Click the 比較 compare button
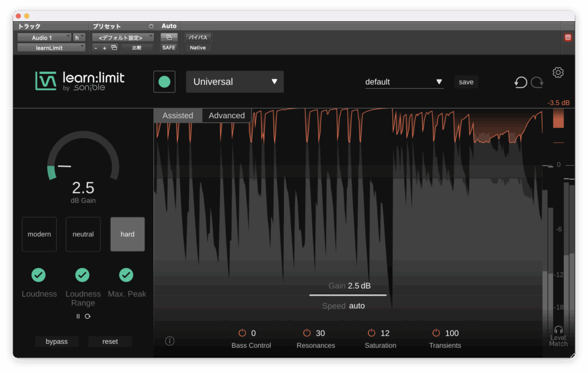 coord(137,48)
